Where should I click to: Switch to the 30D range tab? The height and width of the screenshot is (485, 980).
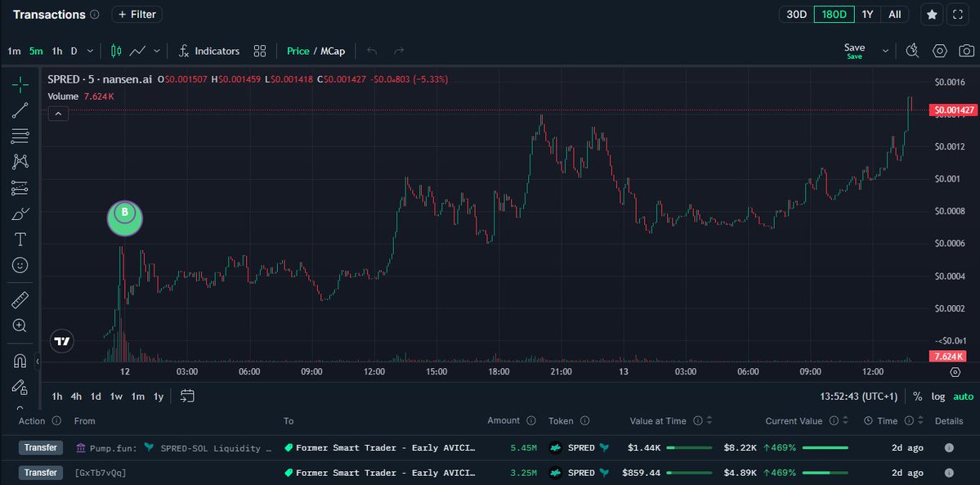coord(795,14)
